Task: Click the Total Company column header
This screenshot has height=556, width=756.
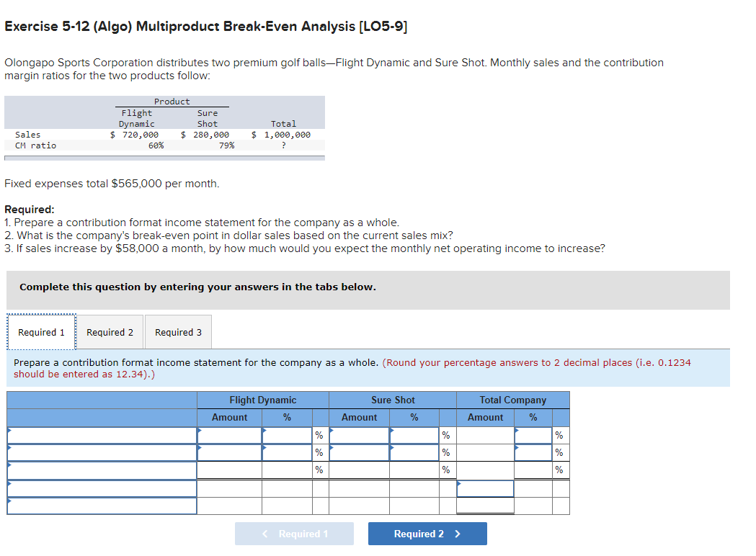Action: [512, 400]
